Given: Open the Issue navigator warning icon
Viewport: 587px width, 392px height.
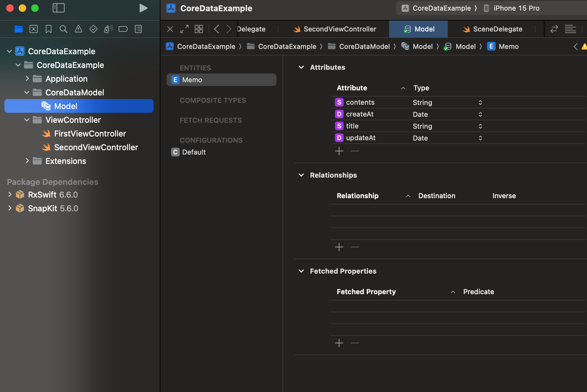Looking at the screenshot, I should tap(79, 29).
